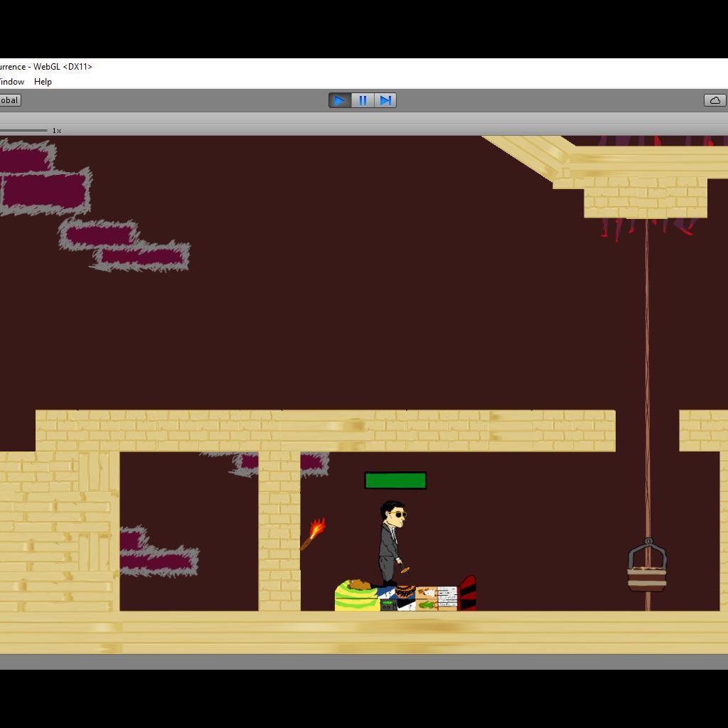This screenshot has height=728, width=728.
Task: Open the Help menu
Action: (x=43, y=82)
